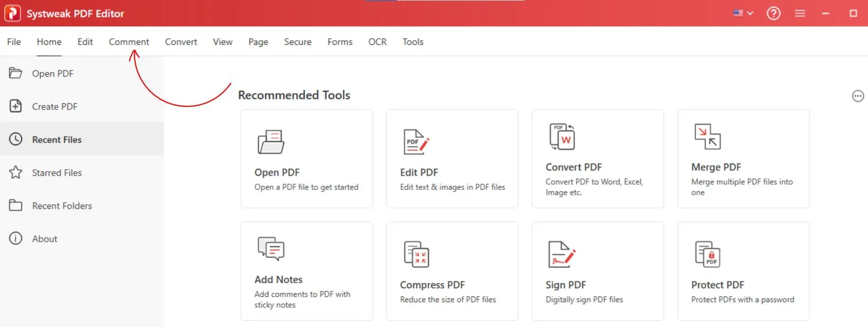Click the Create PDF plus icon
Screen dimensions: 868x327
coord(15,106)
